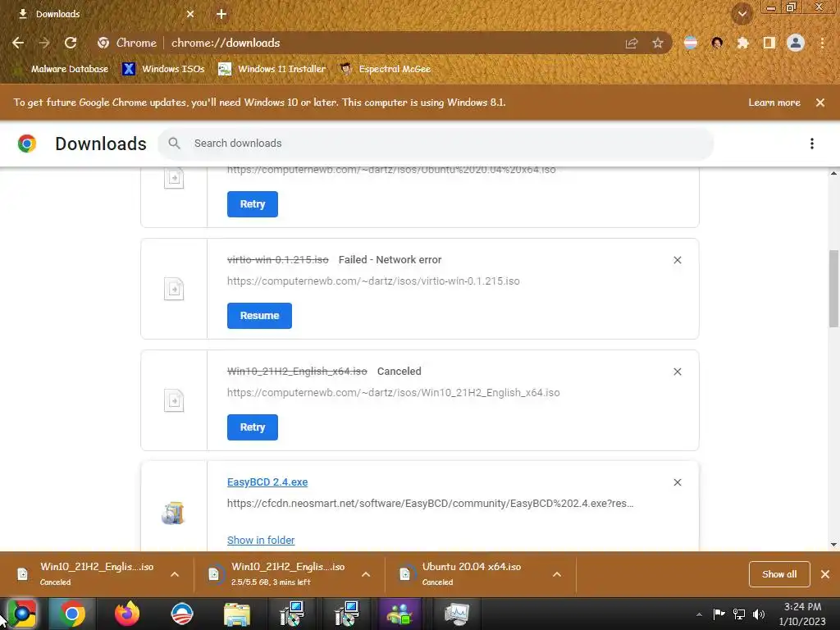Open the tab search dropdown arrow
The width and height of the screenshot is (840, 630).
pos(742,14)
